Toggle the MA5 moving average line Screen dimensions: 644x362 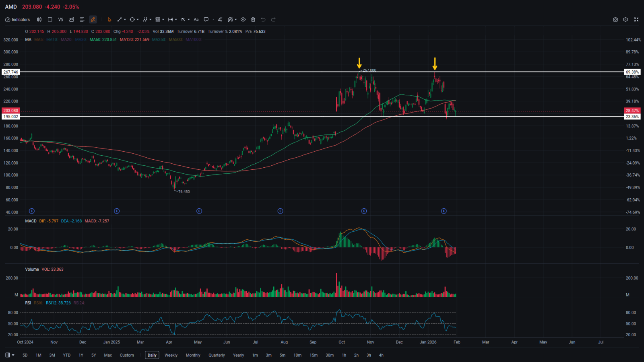coord(39,39)
